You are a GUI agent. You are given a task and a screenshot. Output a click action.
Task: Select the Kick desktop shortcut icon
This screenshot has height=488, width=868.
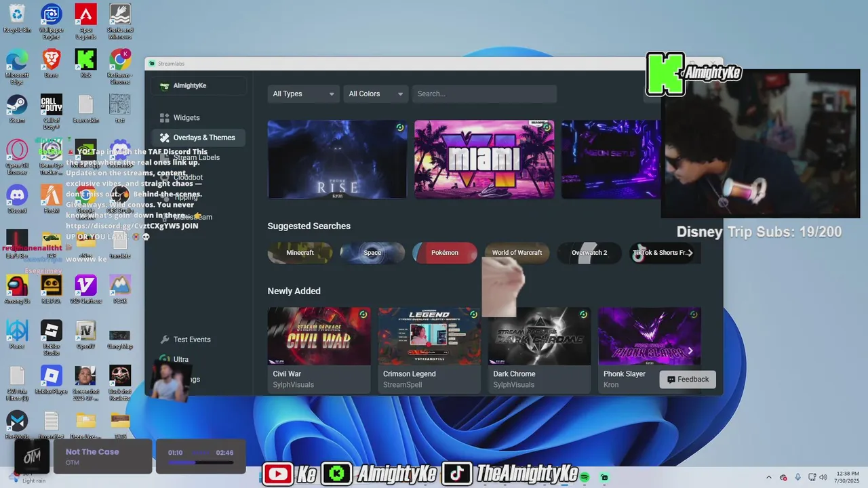(x=85, y=64)
